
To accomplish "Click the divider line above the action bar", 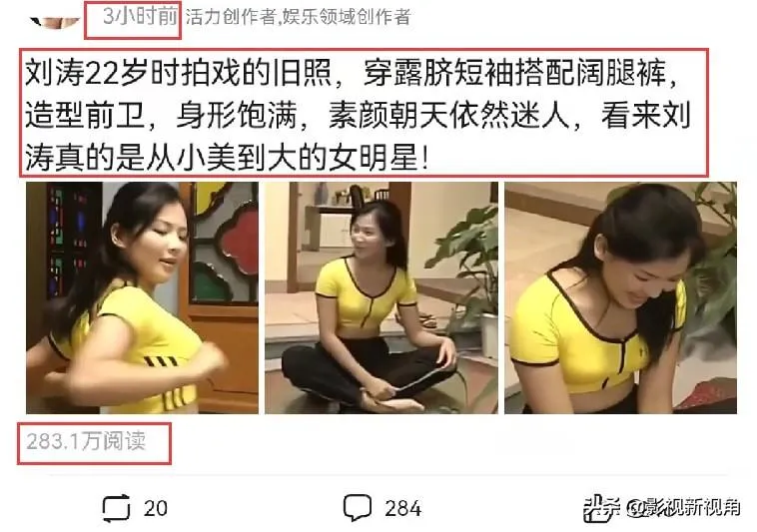I will click(x=387, y=476).
